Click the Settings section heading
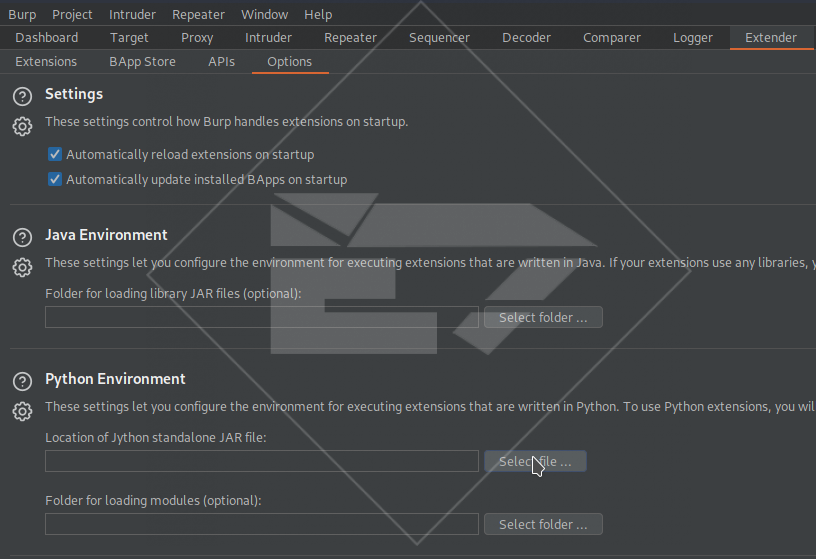 pyautogui.click(x=74, y=94)
